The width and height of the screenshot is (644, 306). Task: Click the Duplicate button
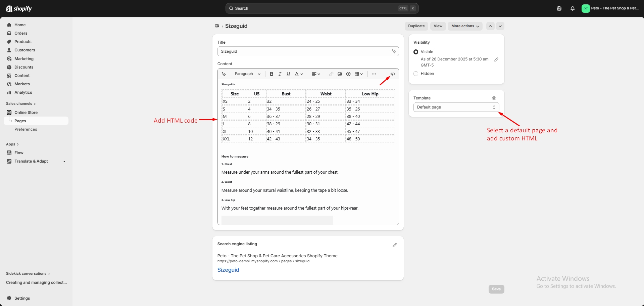[416, 26]
